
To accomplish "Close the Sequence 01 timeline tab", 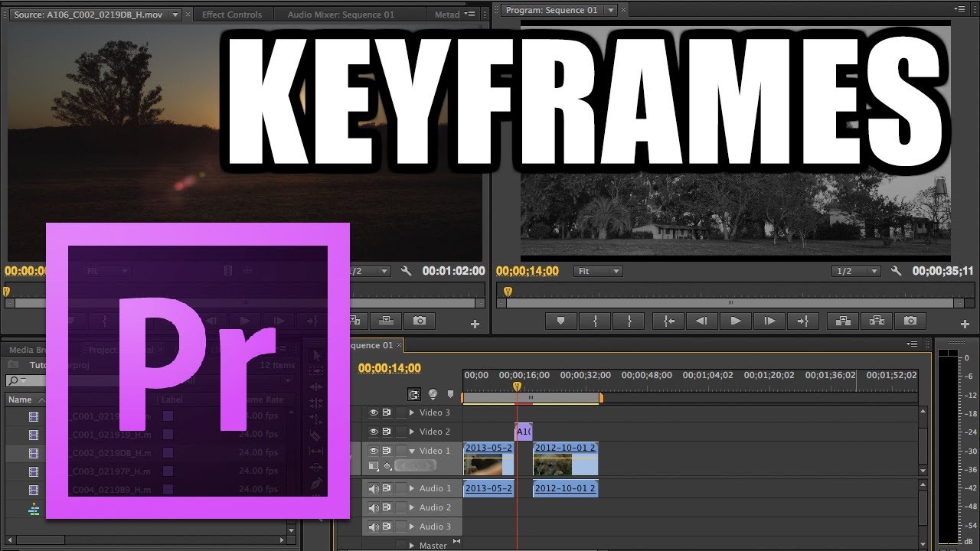I will point(399,345).
